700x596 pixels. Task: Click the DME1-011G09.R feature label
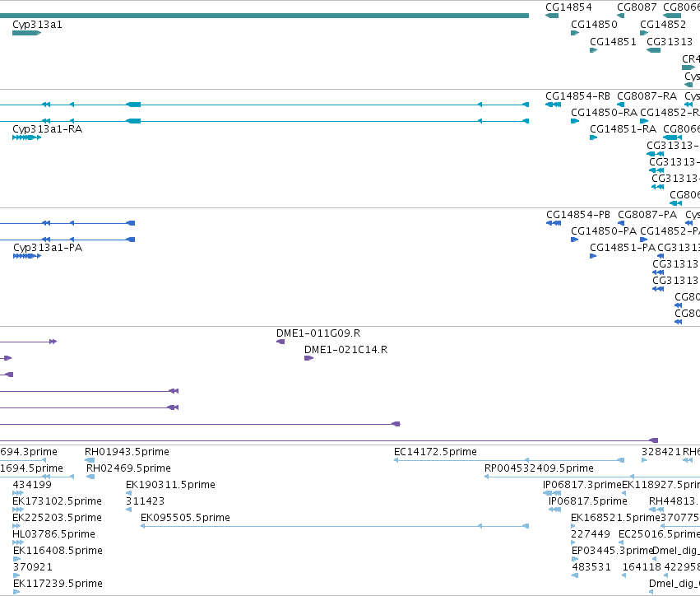pyautogui.click(x=318, y=333)
